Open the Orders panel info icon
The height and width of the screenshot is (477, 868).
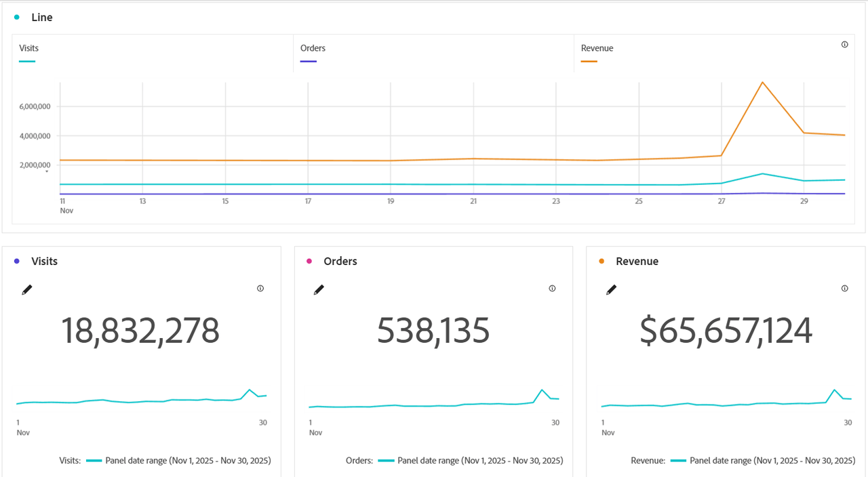[x=552, y=289]
